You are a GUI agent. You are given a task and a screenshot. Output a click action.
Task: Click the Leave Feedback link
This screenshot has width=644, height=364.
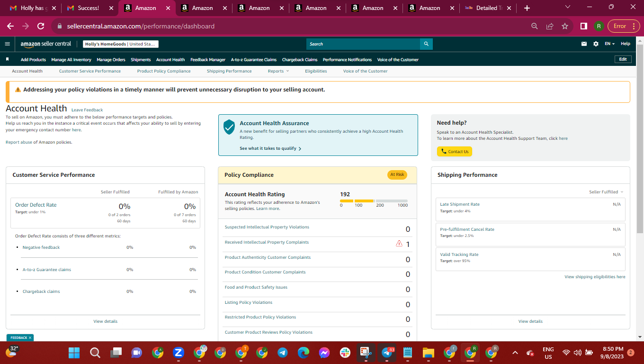87,110
